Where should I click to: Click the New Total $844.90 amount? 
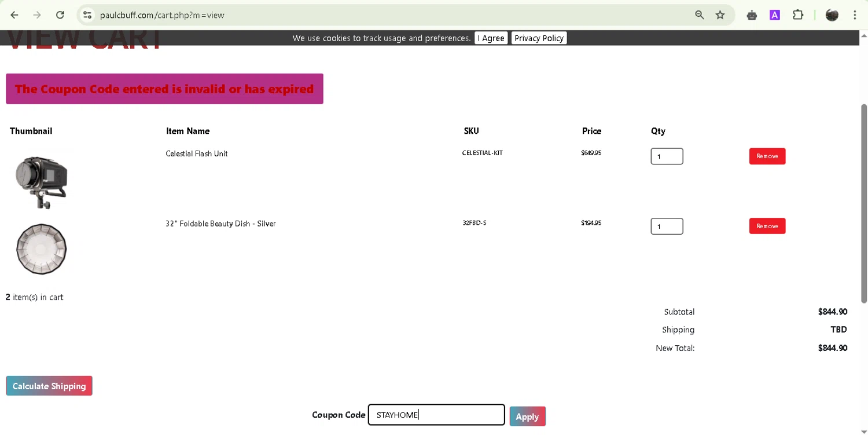[x=833, y=348]
